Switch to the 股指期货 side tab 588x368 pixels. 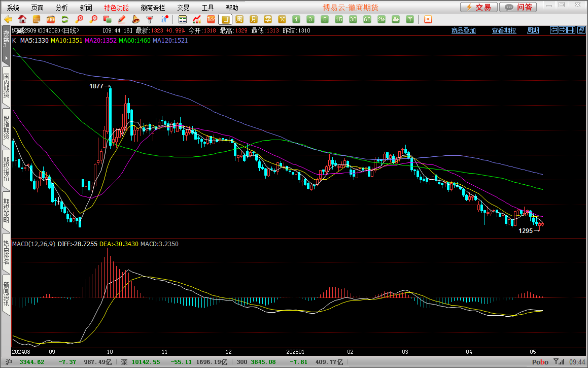pos(6,127)
